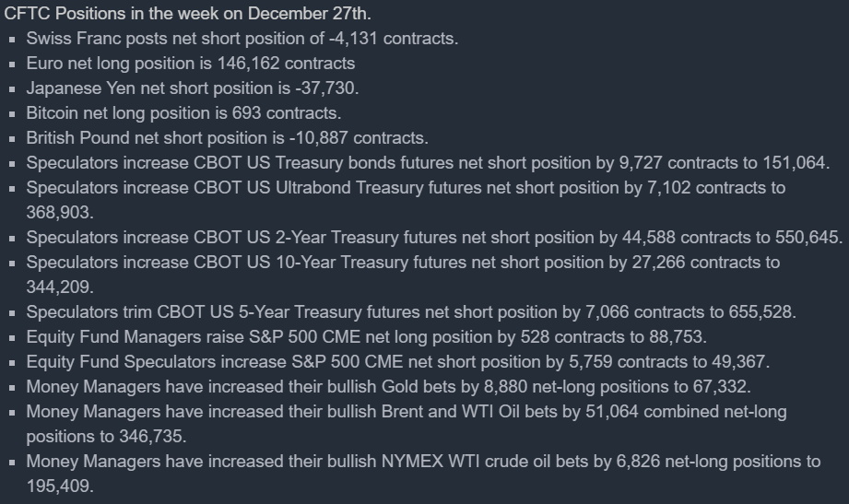Click the bullet marker beside Bitcoin line
Viewport: 849px width, 504px height.
point(11,114)
